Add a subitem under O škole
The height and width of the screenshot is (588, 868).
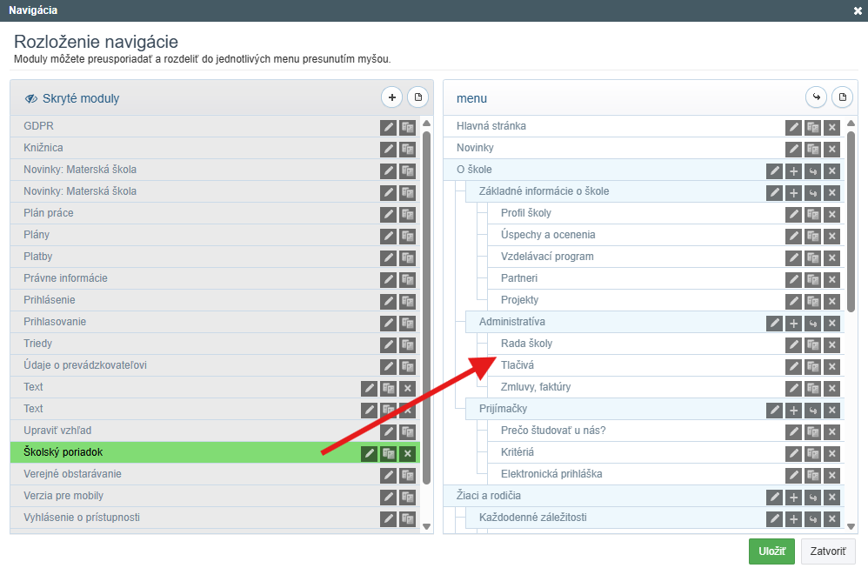coord(793,170)
